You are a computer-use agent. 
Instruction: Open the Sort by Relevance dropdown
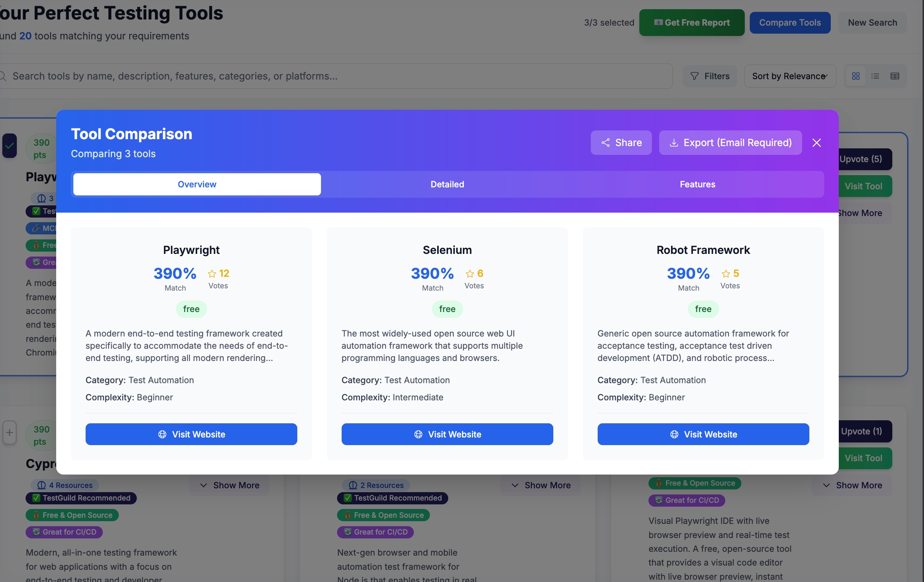point(790,76)
